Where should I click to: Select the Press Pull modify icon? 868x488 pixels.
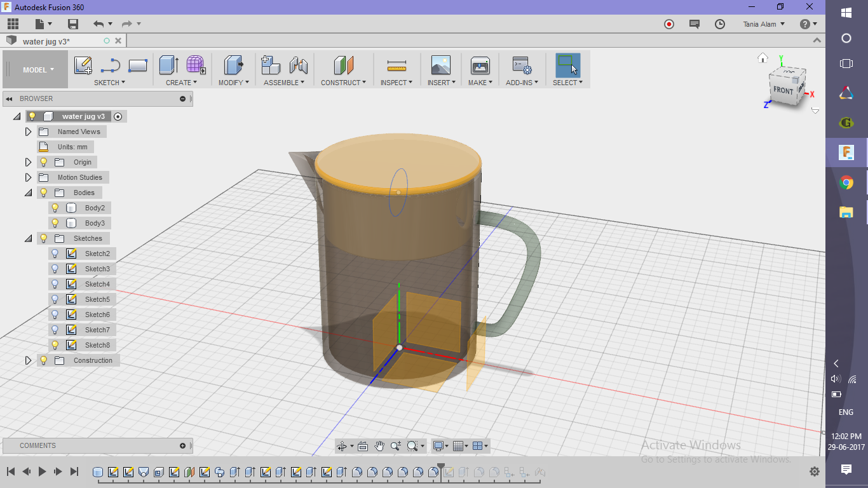click(233, 65)
